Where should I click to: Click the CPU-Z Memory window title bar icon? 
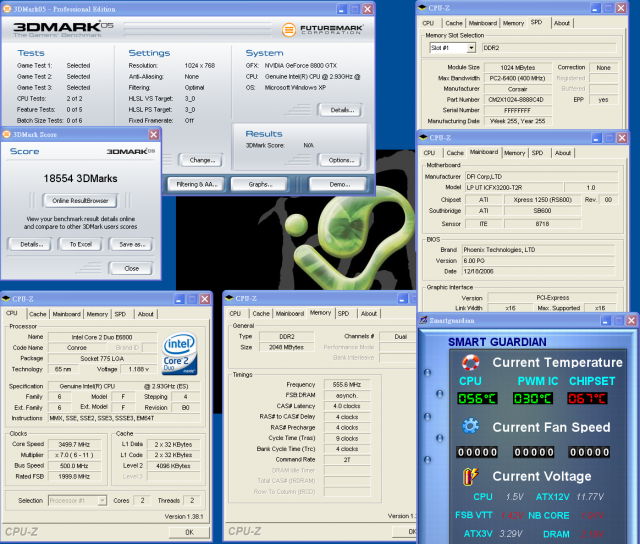[x=229, y=298]
